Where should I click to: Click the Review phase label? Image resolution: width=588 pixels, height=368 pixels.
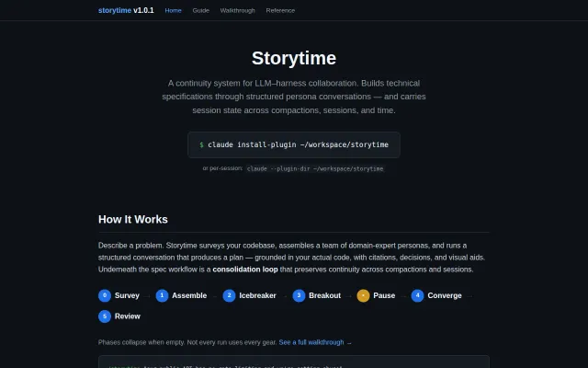[128, 316]
